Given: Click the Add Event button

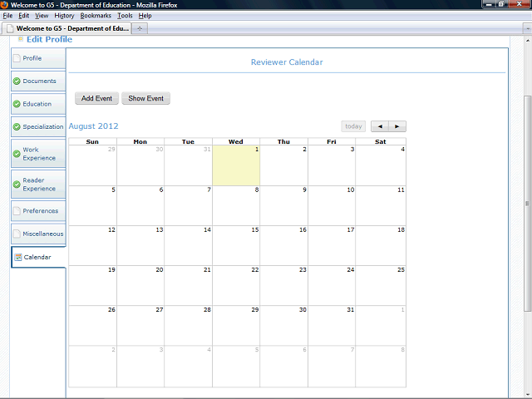Looking at the screenshot, I should click(96, 98).
